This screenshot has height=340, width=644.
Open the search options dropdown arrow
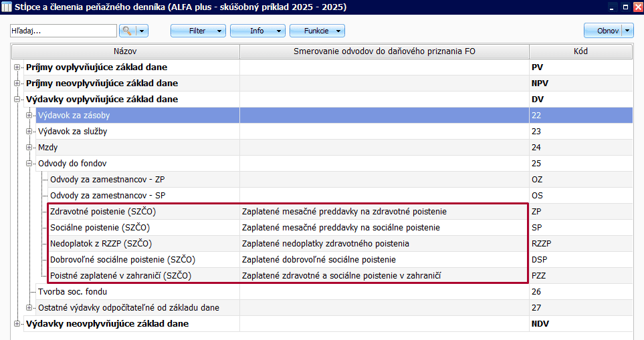(x=142, y=31)
